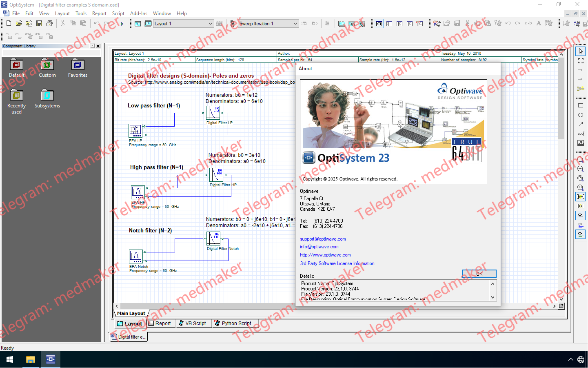Click the full-screen layout frame tool
This screenshot has width=588, height=368.
coord(581,61)
